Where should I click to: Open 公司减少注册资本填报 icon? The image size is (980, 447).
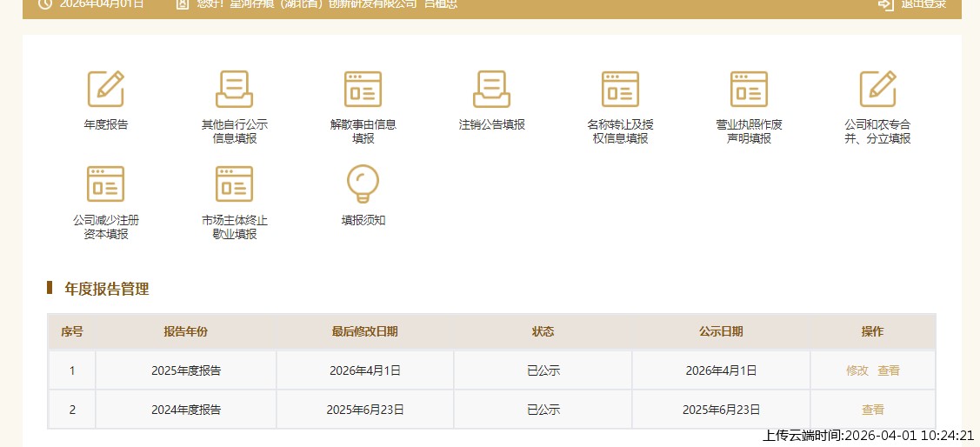(105, 183)
